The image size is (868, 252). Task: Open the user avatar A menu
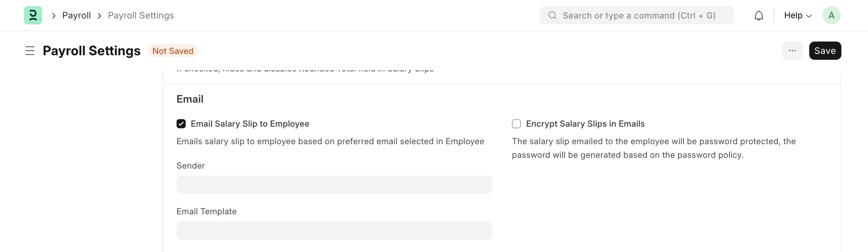point(831,15)
